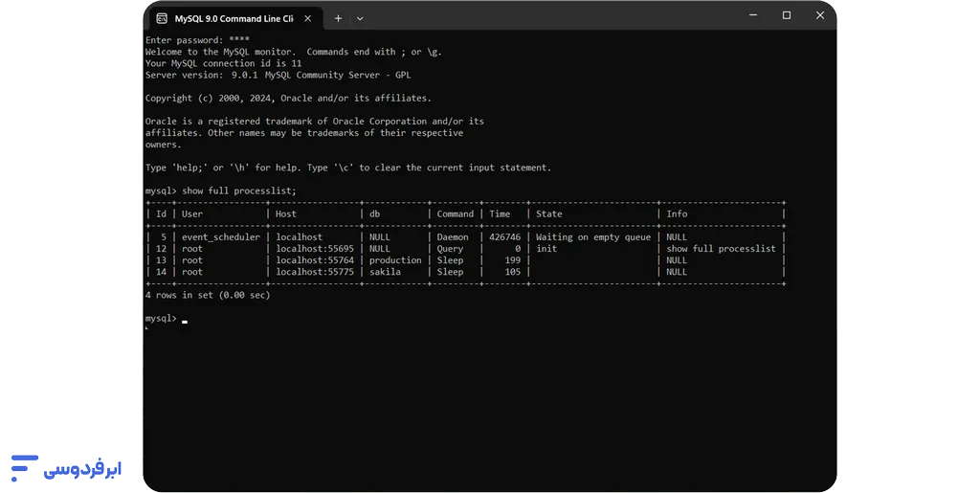Screen dimensions: 980x493
Task: Minimize the terminal window
Action: coord(753,15)
